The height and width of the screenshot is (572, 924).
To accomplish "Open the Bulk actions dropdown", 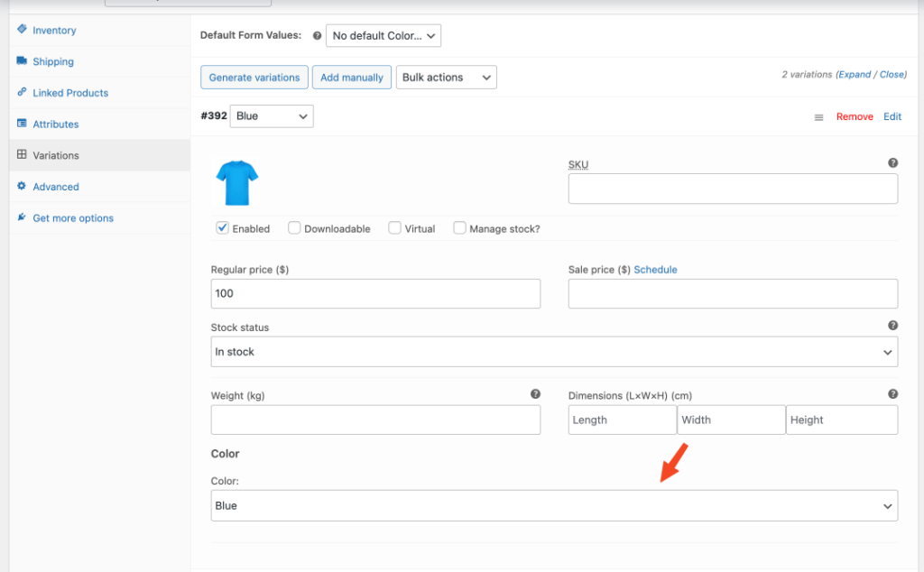I will [x=446, y=77].
